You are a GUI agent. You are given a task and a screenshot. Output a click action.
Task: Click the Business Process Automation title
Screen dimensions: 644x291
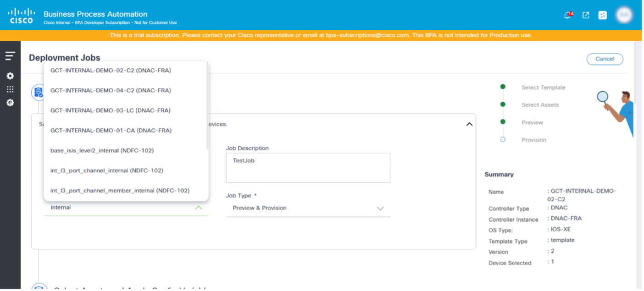point(95,14)
